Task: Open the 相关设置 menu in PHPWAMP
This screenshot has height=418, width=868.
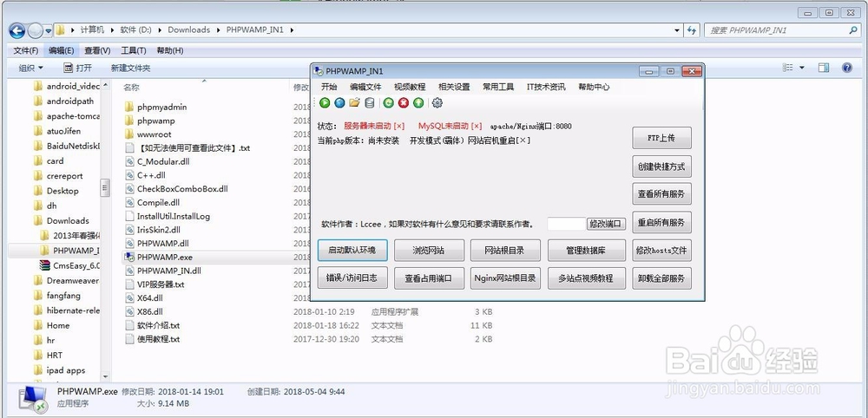Action: [454, 87]
